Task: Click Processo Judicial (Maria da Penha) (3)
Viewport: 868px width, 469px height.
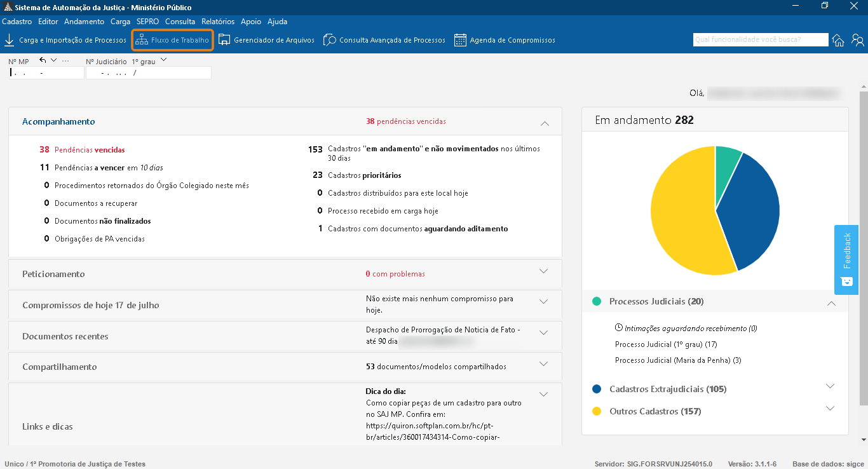Action: point(678,360)
